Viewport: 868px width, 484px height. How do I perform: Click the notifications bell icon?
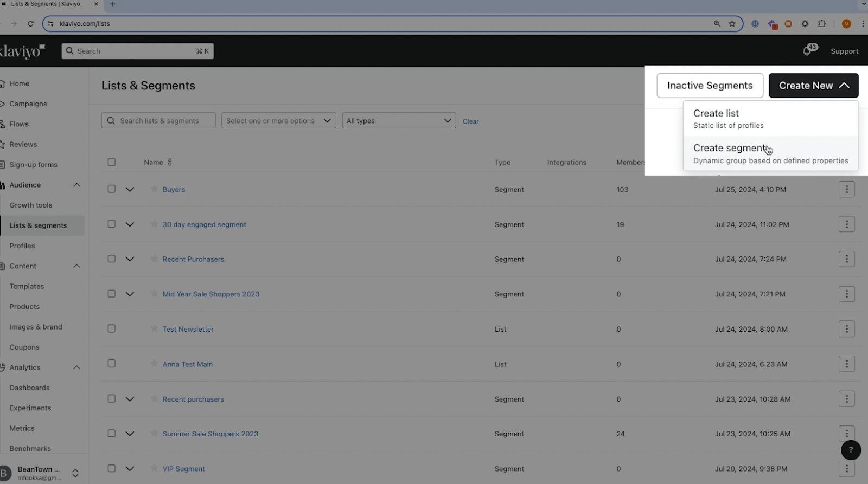pos(807,51)
